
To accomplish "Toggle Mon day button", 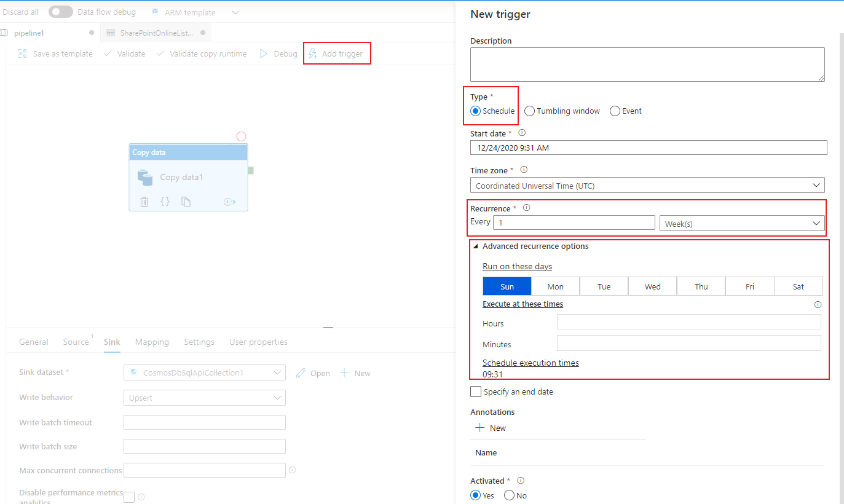I will tap(556, 286).
